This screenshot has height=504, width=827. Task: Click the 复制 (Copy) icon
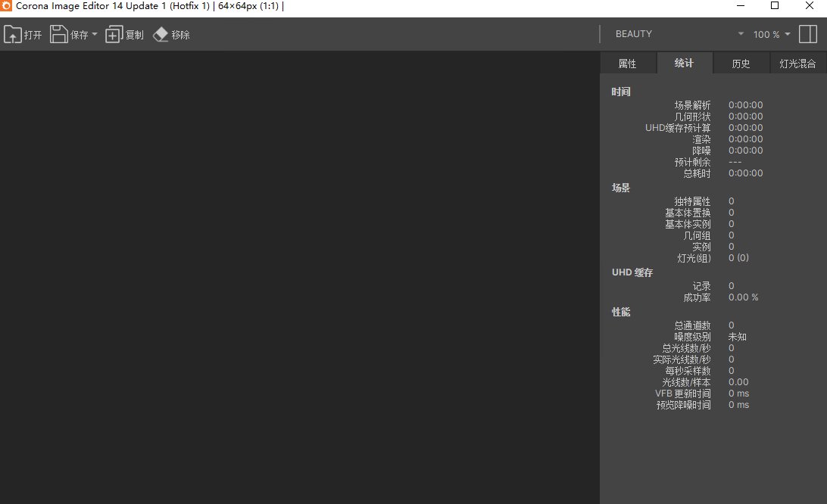click(x=114, y=34)
